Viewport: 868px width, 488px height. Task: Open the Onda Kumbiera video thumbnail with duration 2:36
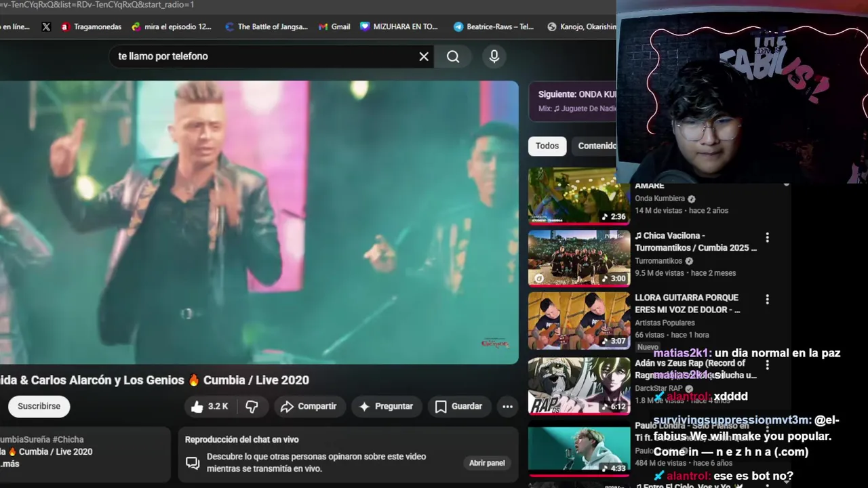[x=579, y=196]
